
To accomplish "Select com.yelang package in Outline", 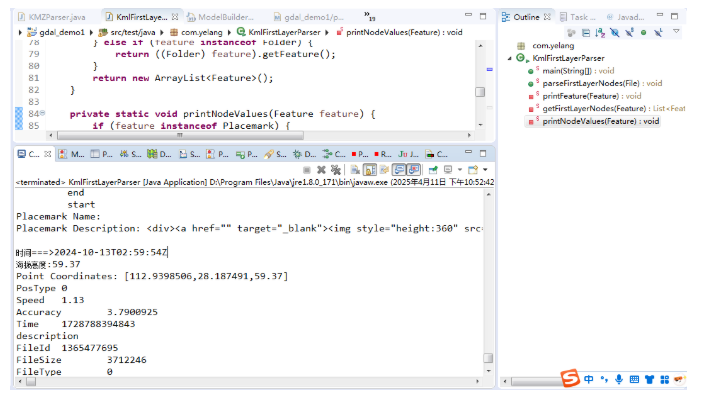I will click(x=553, y=45).
